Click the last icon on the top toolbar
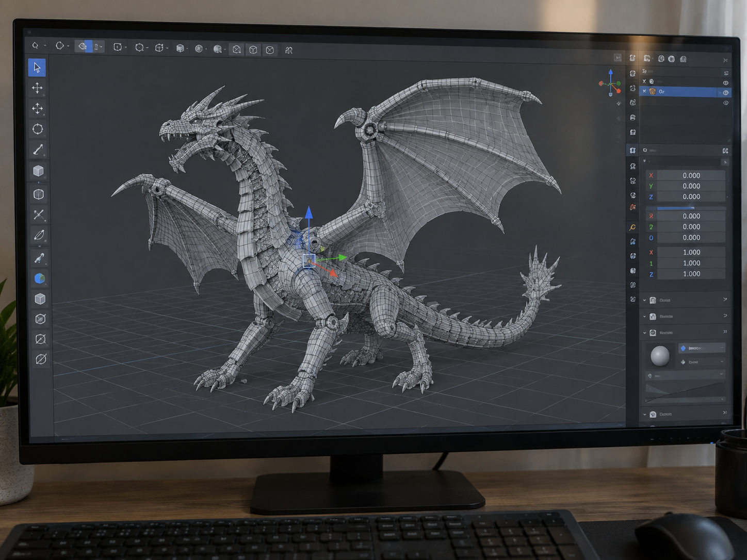 (289, 50)
